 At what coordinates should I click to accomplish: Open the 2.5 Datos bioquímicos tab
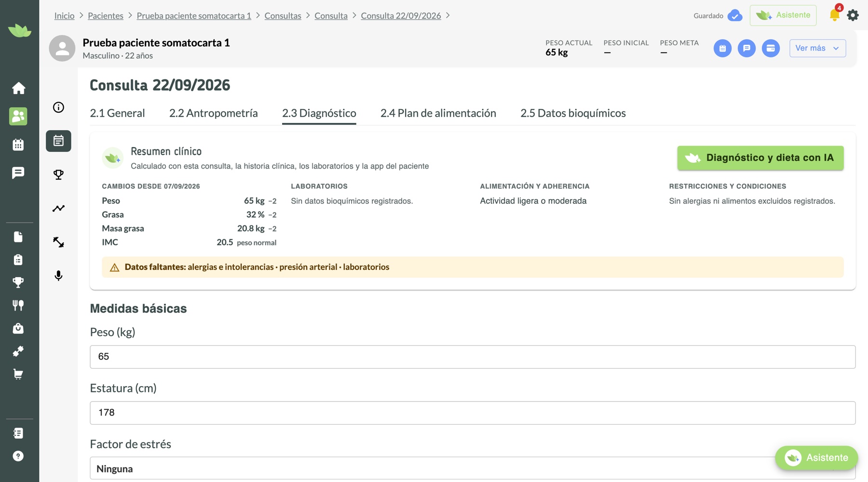tap(573, 113)
